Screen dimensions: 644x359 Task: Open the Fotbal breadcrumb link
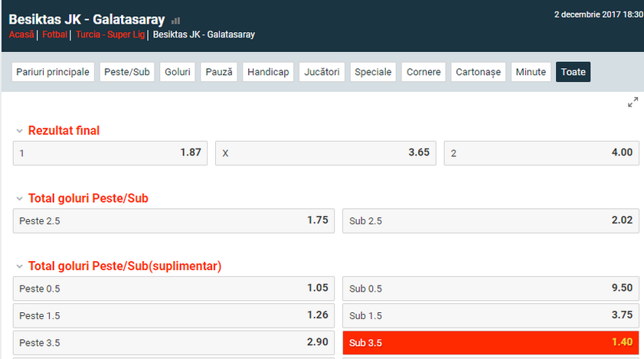54,34
